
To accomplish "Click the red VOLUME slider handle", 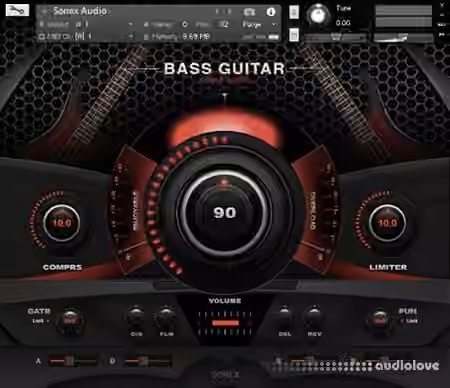I will click(x=226, y=323).
